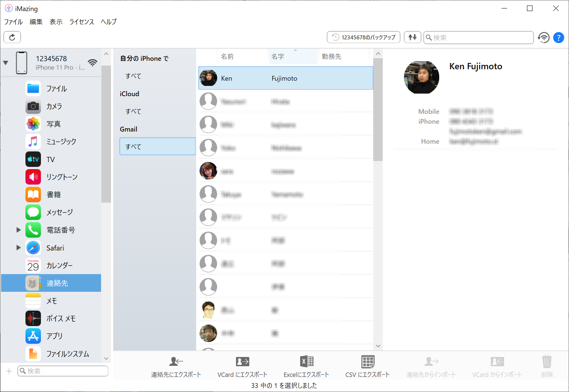The image size is (569, 392).
Task: Click the plus button beside sidebar search
Action: 9,371
